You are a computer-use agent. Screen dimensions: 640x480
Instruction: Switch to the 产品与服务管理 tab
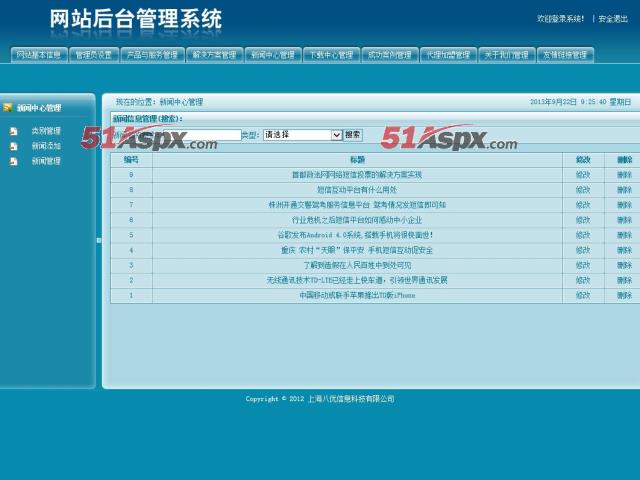152,55
